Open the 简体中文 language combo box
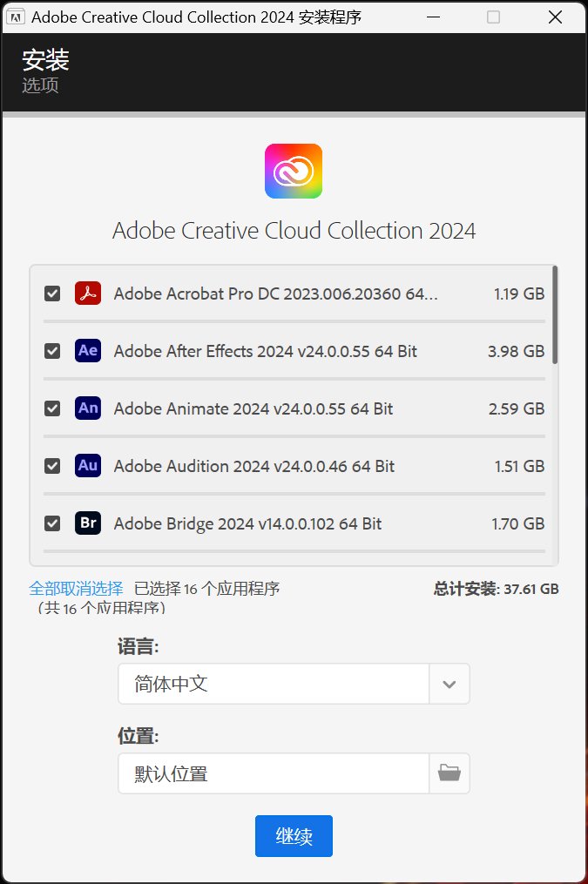The height and width of the screenshot is (884, 588). click(x=274, y=685)
